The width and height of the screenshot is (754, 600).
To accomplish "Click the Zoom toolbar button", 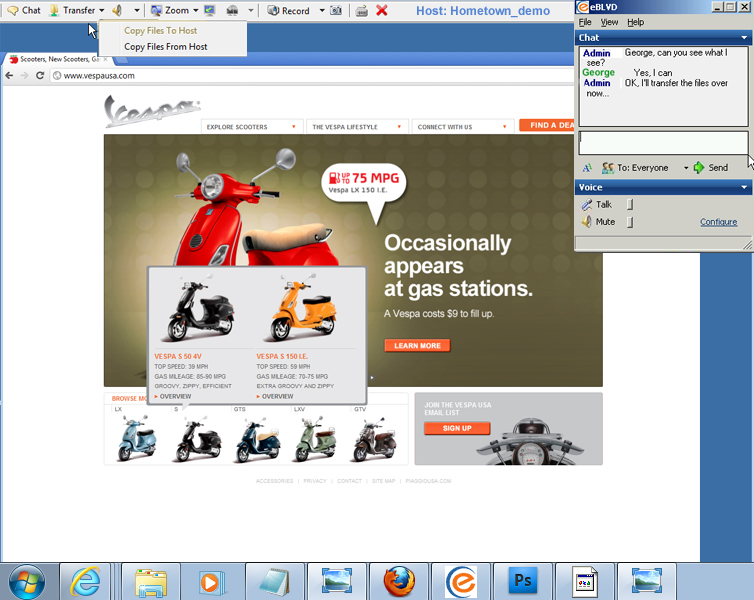I will tap(170, 10).
